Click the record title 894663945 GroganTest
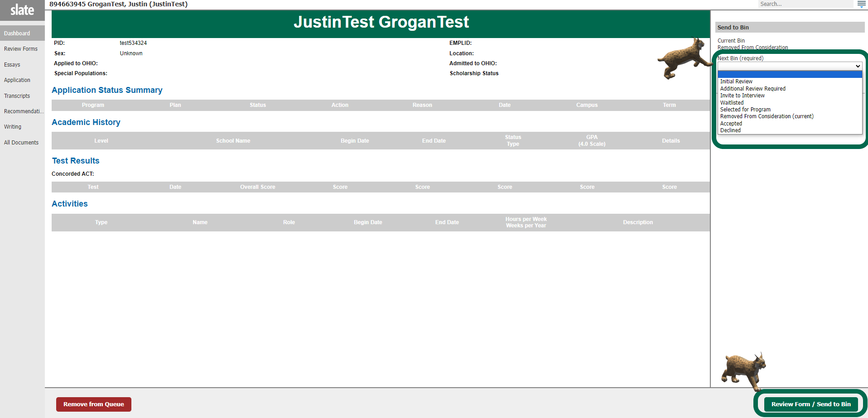This screenshot has height=418, width=868. 118,4
